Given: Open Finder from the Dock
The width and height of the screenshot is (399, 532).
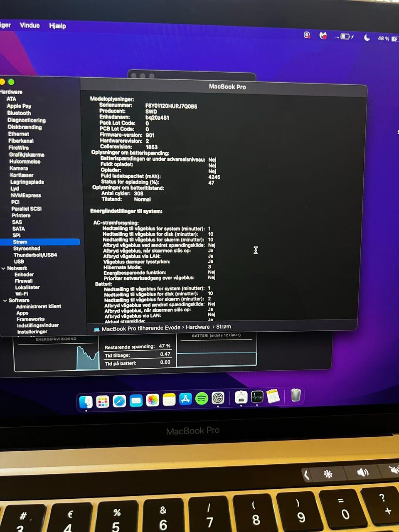Looking at the screenshot, I should [x=86, y=401].
